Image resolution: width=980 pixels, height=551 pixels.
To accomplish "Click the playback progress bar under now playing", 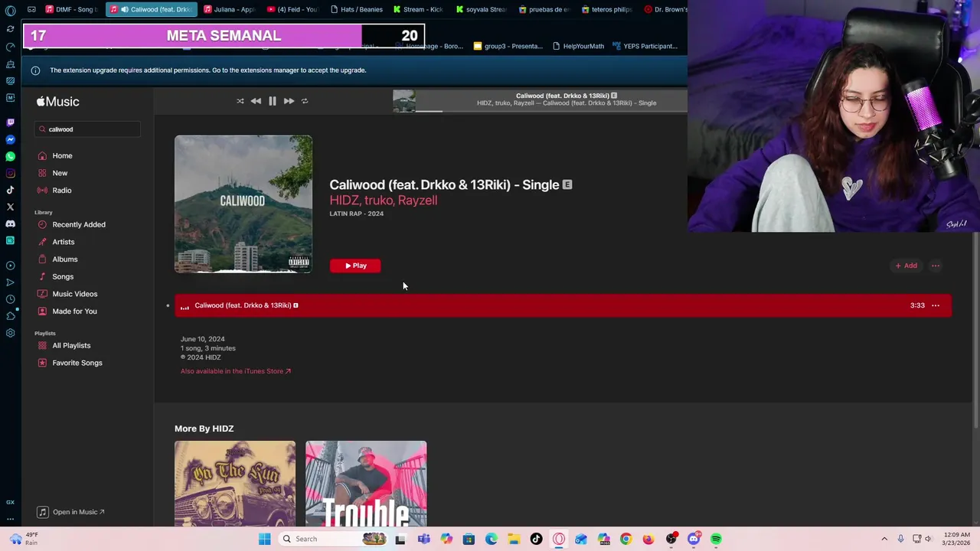I will point(551,111).
